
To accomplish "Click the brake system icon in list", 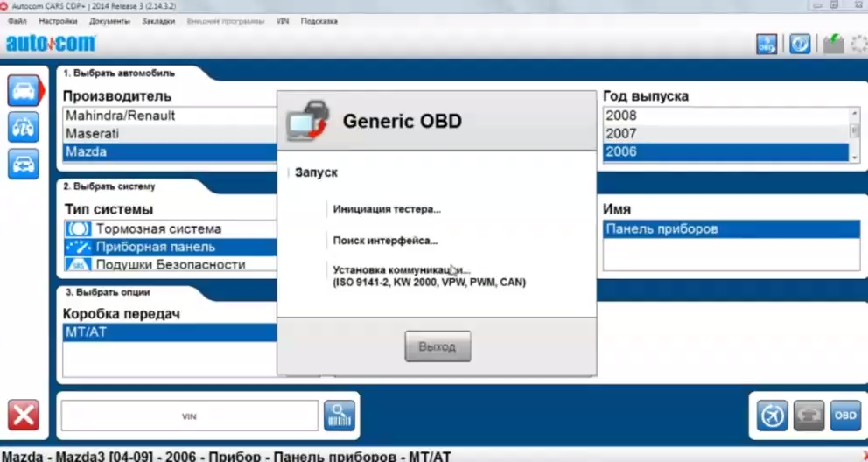I will [78, 228].
